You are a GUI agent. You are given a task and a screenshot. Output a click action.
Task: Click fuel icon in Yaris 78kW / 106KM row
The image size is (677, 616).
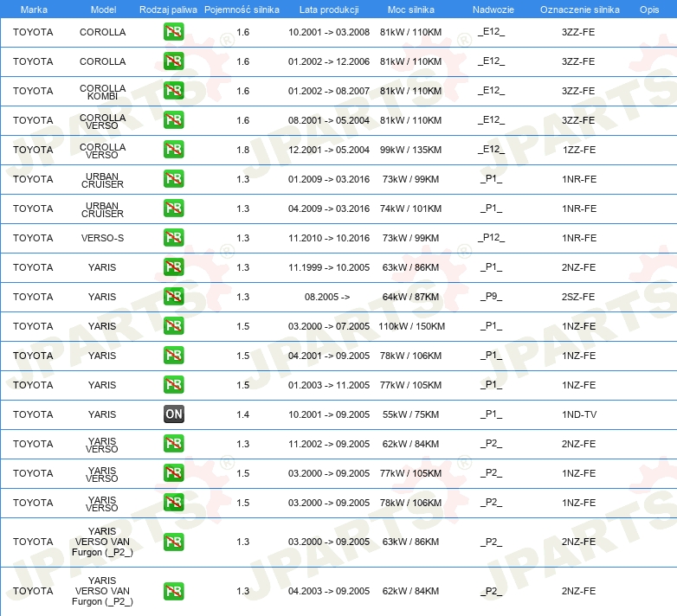(x=173, y=355)
